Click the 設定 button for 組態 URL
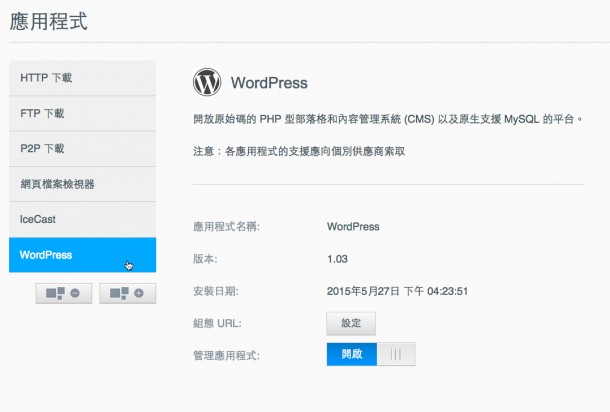This screenshot has height=412, width=610. [x=351, y=323]
